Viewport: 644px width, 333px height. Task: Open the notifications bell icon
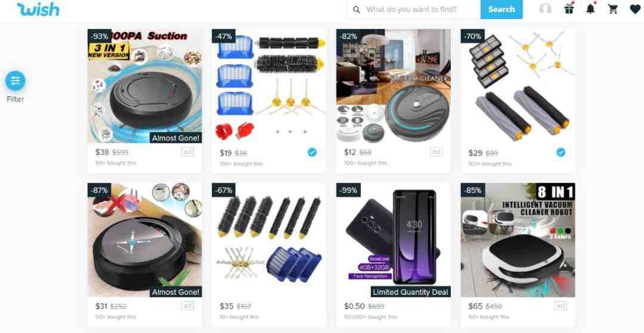coord(590,8)
